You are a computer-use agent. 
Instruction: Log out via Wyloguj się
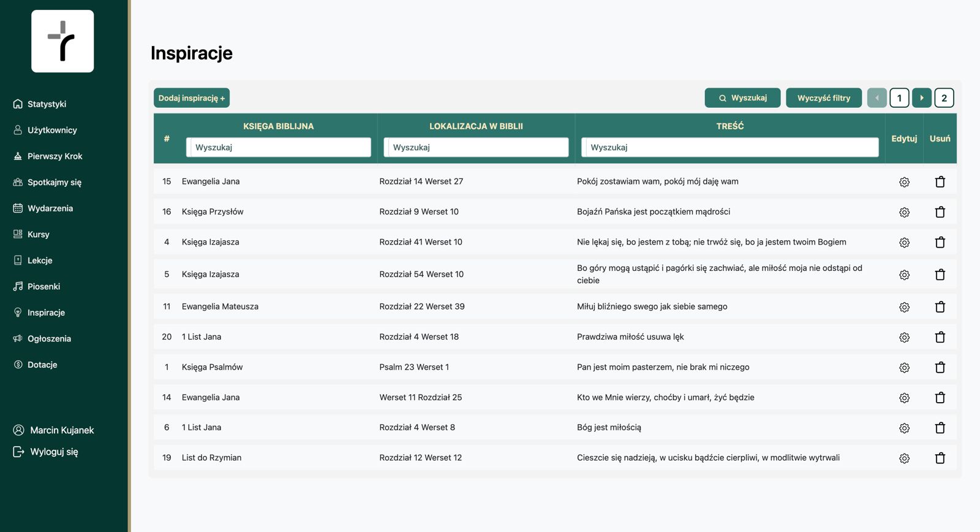46,452
